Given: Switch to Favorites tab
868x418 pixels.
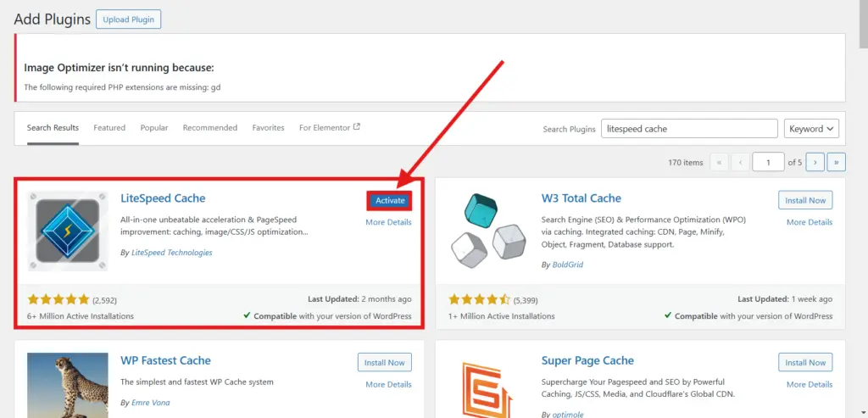Looking at the screenshot, I should point(268,128).
